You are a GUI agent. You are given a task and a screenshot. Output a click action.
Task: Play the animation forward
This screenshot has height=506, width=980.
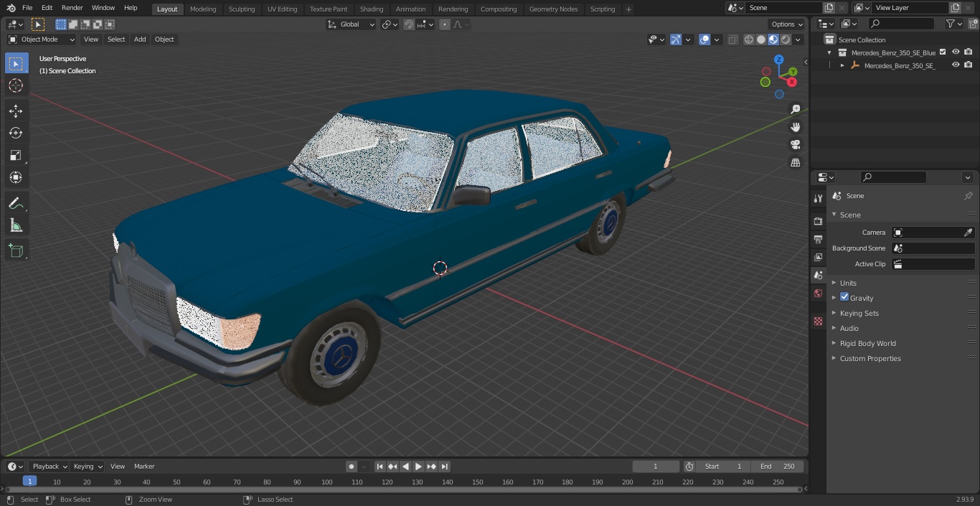point(418,467)
